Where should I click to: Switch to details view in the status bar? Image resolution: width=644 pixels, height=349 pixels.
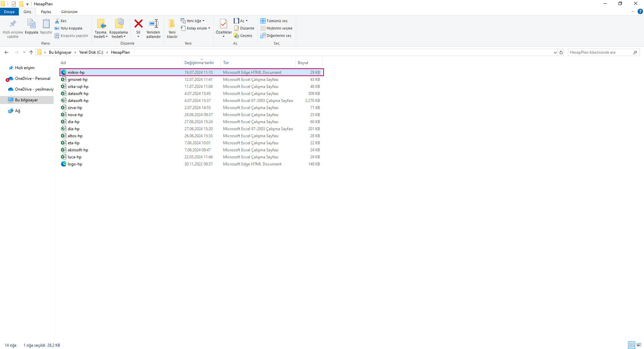pyautogui.click(x=632, y=345)
